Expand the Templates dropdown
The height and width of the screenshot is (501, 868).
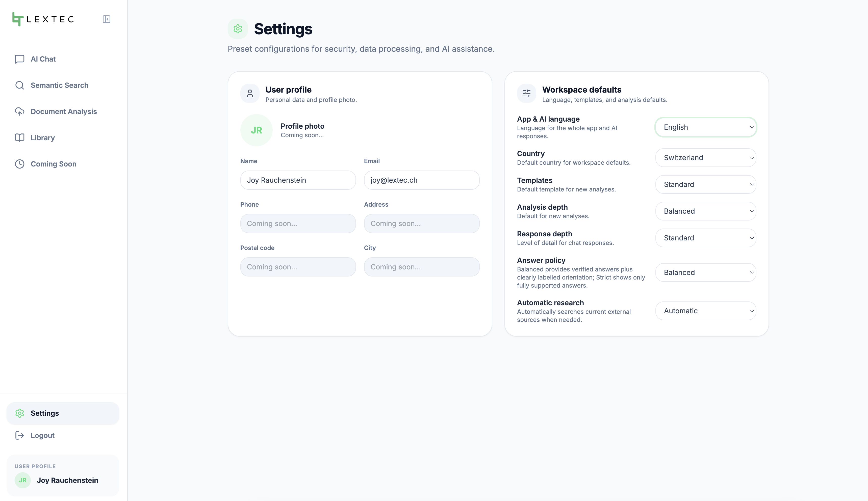[705, 184]
